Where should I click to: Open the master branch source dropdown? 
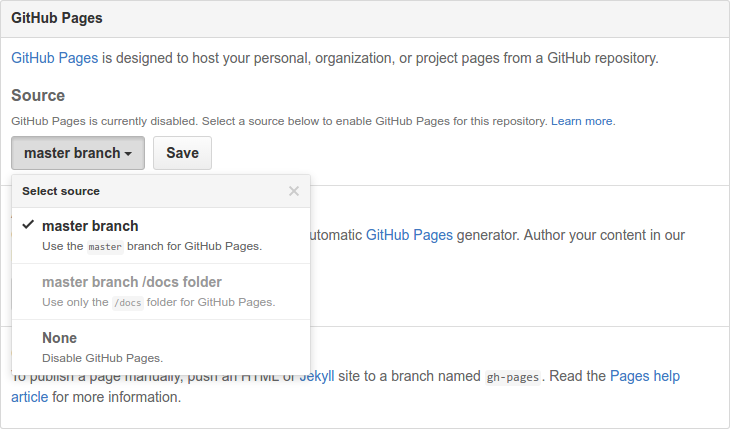[x=78, y=153]
